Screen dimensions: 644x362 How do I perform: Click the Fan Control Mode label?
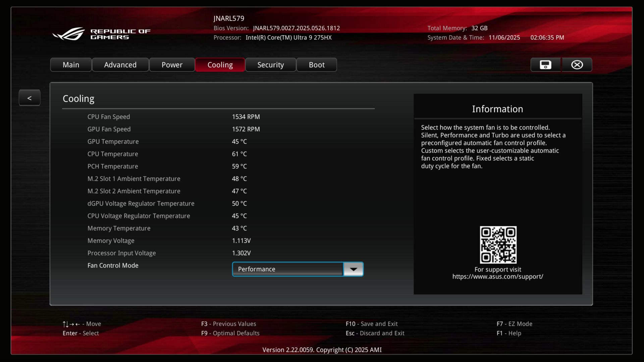pos(113,265)
